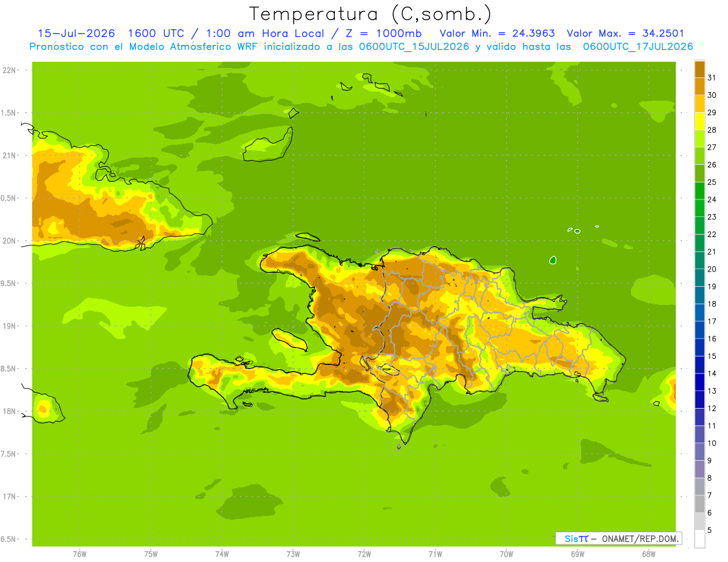Click the 'Temperatura (C,somb.)' chart title
Image resolution: width=728 pixels, height=562 pixels.
pyautogui.click(x=370, y=14)
